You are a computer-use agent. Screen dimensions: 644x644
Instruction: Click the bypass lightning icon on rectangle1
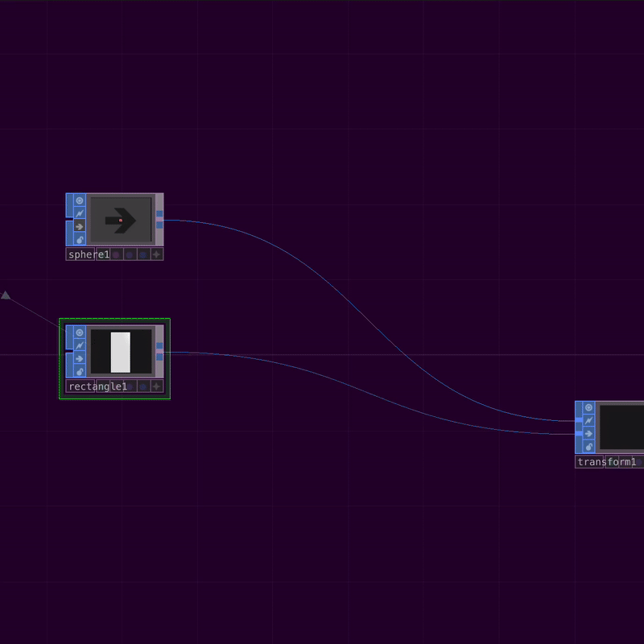tap(80, 345)
